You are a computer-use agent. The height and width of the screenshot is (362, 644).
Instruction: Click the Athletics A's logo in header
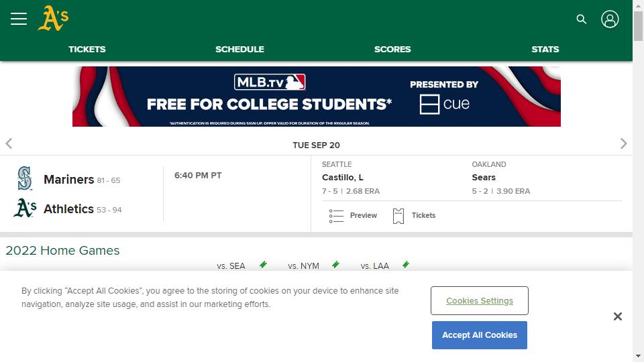53,19
